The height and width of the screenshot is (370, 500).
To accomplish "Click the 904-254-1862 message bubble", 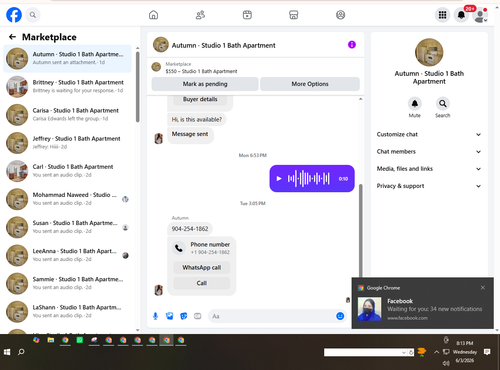I will click(x=190, y=229).
